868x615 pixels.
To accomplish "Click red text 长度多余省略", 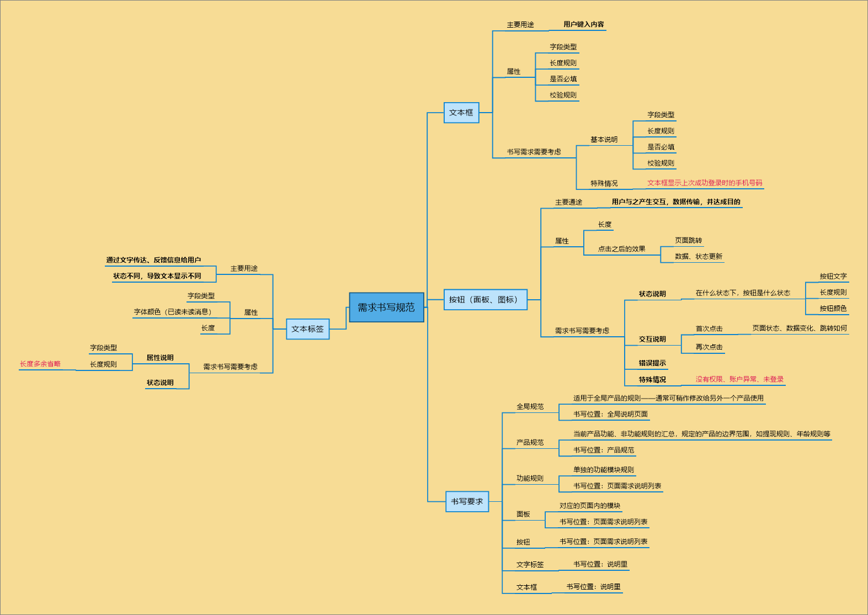I will pos(40,364).
